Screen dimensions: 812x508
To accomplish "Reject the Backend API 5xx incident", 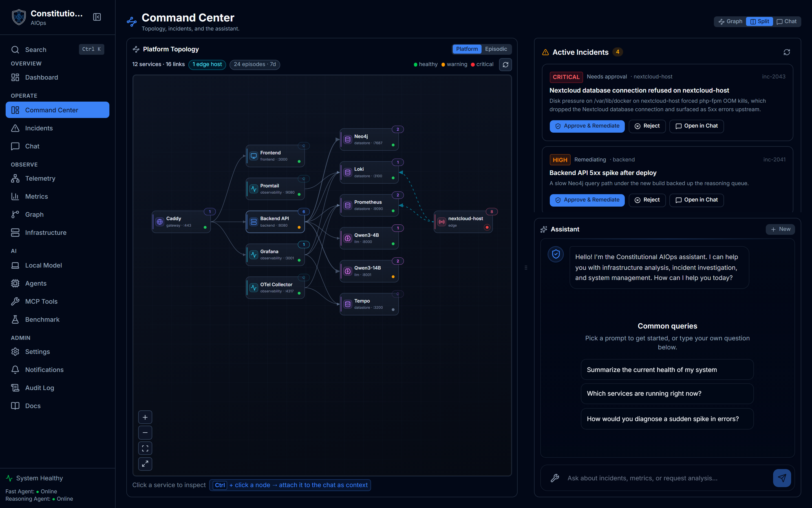I will pyautogui.click(x=647, y=200).
